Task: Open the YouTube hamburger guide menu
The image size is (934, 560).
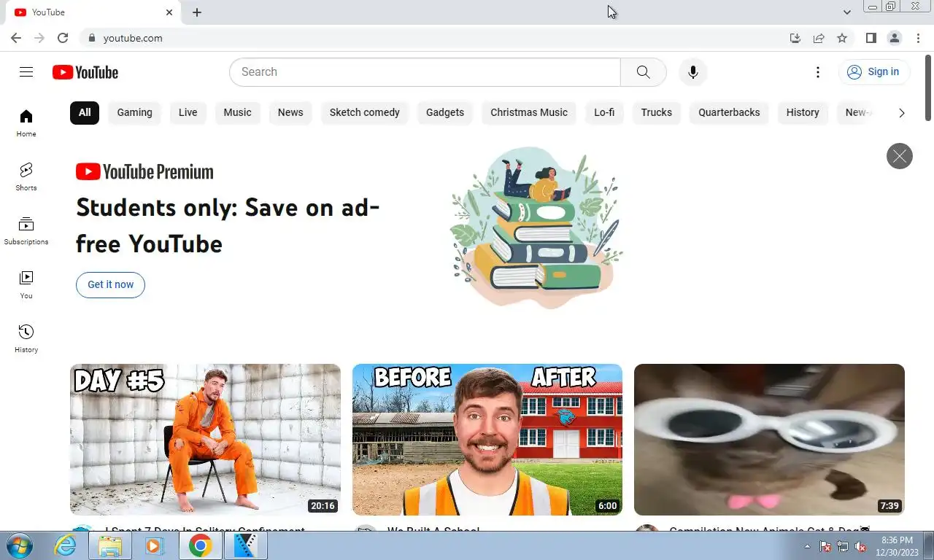Action: coord(26,71)
